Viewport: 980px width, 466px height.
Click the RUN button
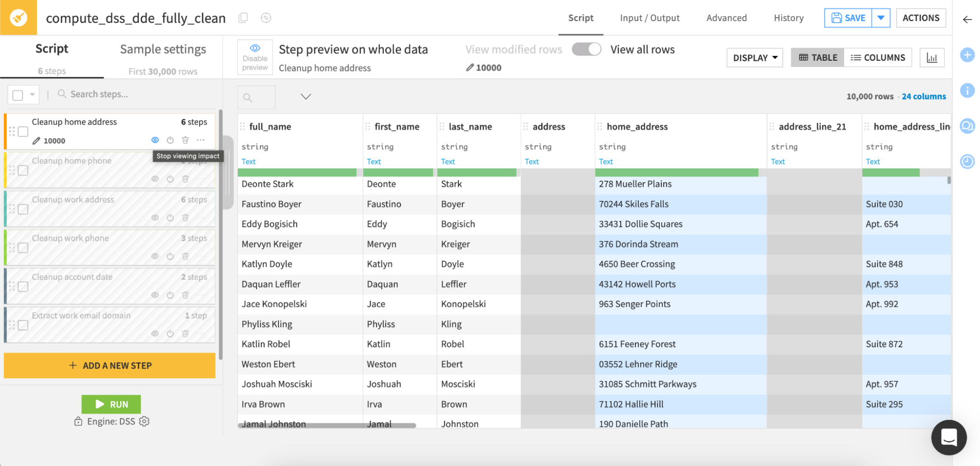[x=111, y=404]
